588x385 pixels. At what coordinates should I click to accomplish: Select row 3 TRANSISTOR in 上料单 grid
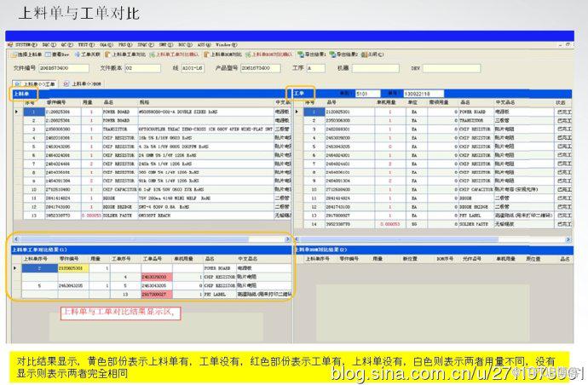point(152,129)
